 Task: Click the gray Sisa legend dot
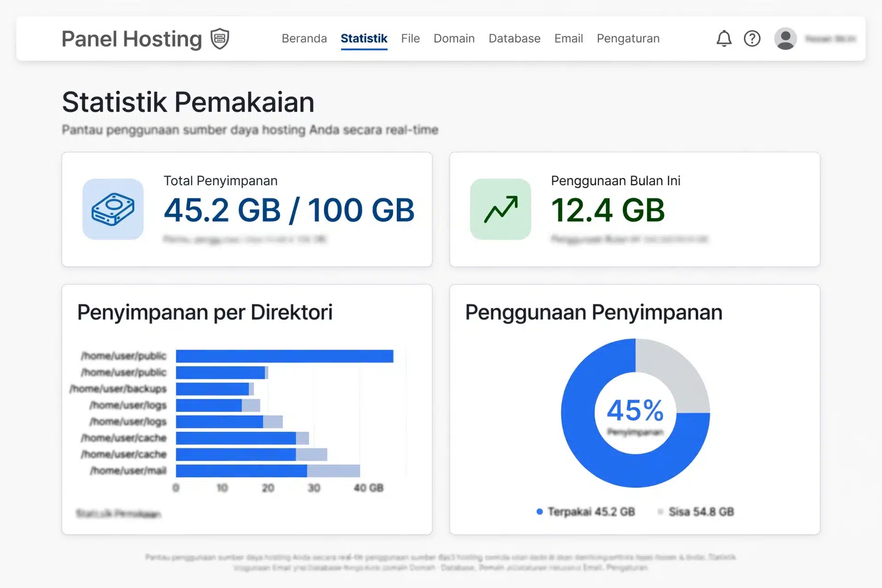pos(661,511)
